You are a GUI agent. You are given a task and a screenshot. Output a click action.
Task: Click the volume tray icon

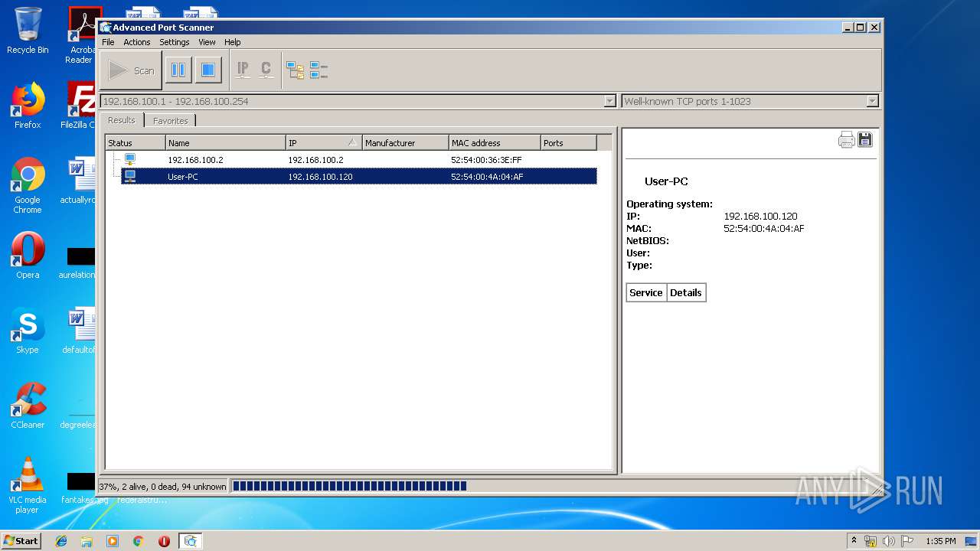889,541
